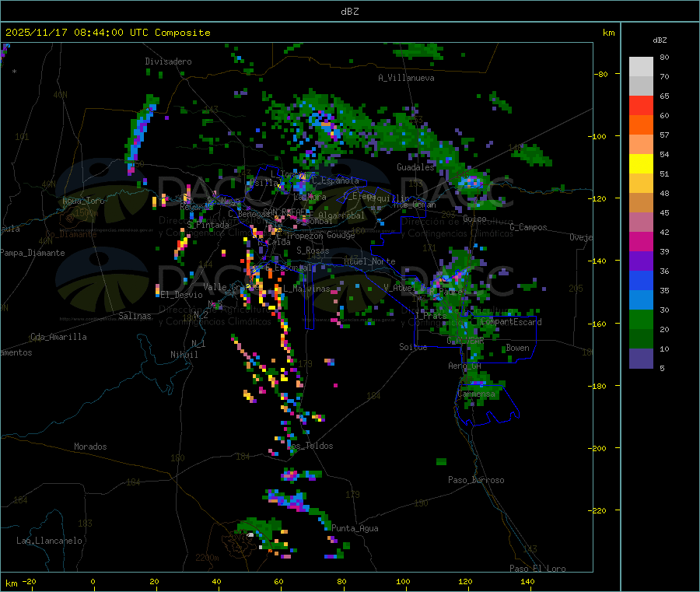Click the Bowen location label
Viewport: 700px width, 592px height.
pyautogui.click(x=517, y=348)
